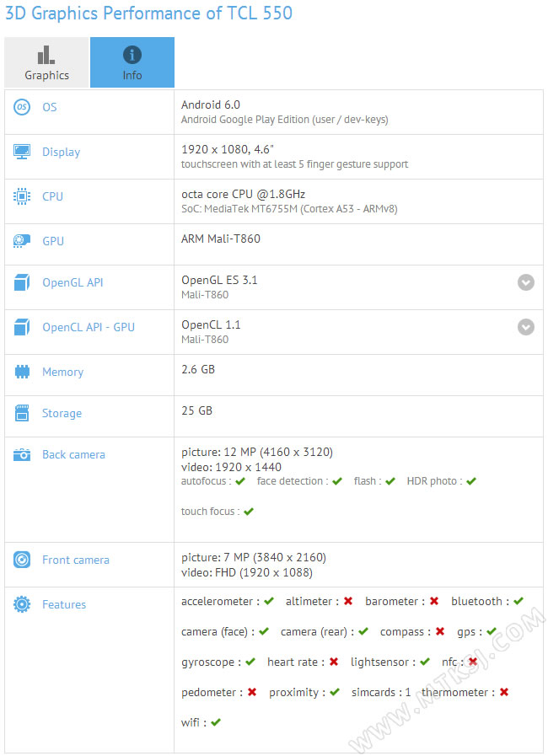This screenshot has width=548, height=756.
Task: Open the CPU label link
Action: click(52, 196)
